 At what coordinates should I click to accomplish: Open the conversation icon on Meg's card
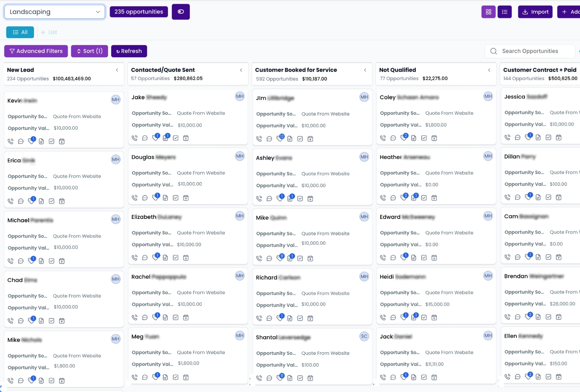pyautogui.click(x=145, y=377)
